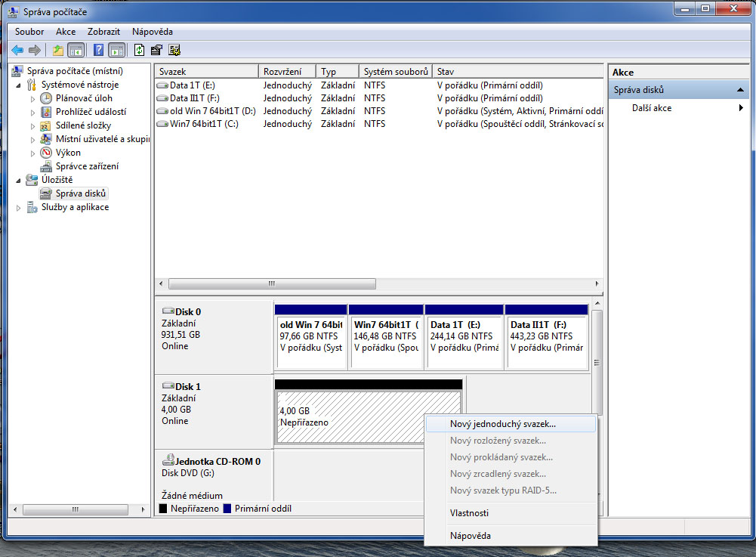Open the Help question mark toolbar icon
This screenshot has width=756, height=557.
click(x=98, y=50)
